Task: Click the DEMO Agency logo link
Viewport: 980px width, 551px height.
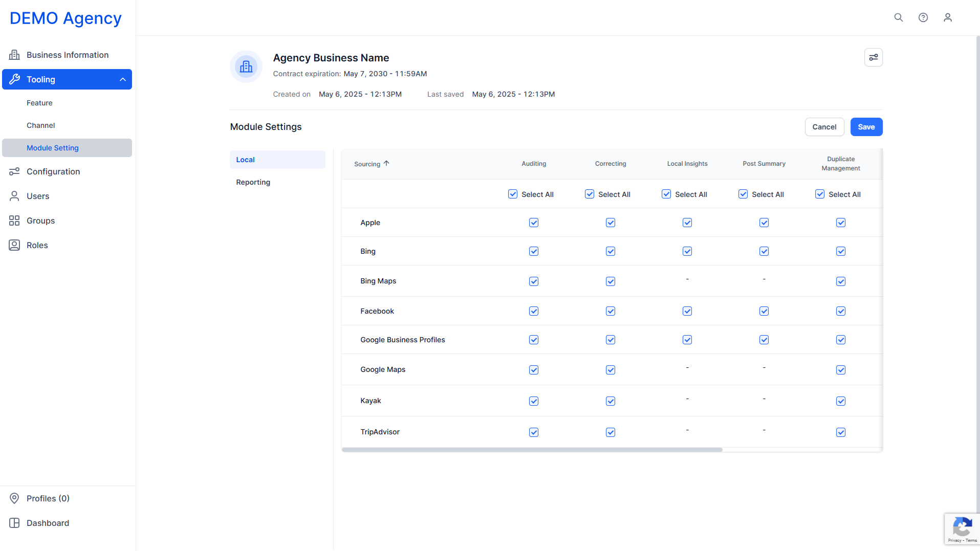Action: pos(66,18)
